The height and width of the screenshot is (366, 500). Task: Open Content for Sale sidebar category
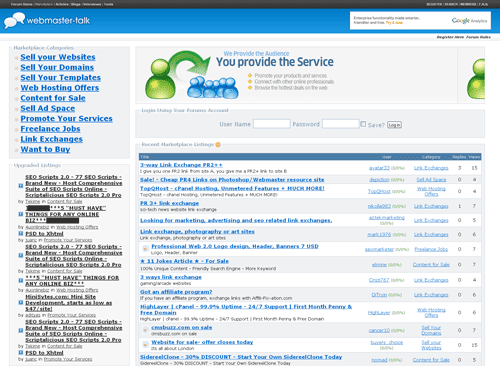click(53, 98)
